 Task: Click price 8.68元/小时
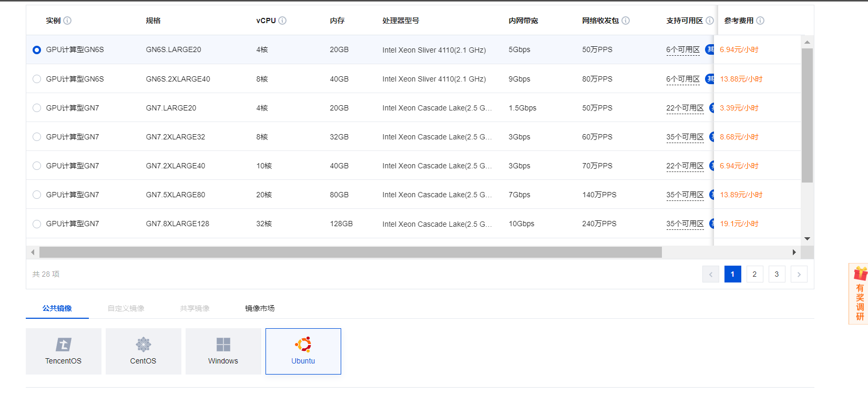739,137
